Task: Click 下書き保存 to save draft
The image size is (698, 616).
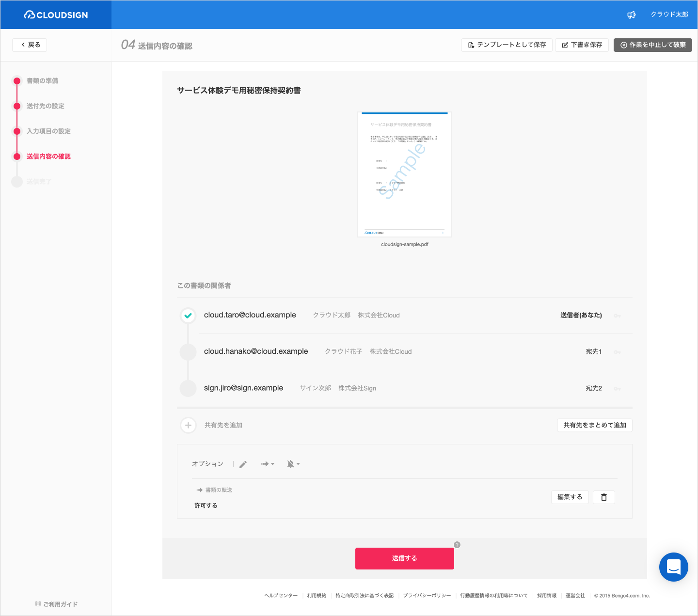Action: pyautogui.click(x=582, y=45)
